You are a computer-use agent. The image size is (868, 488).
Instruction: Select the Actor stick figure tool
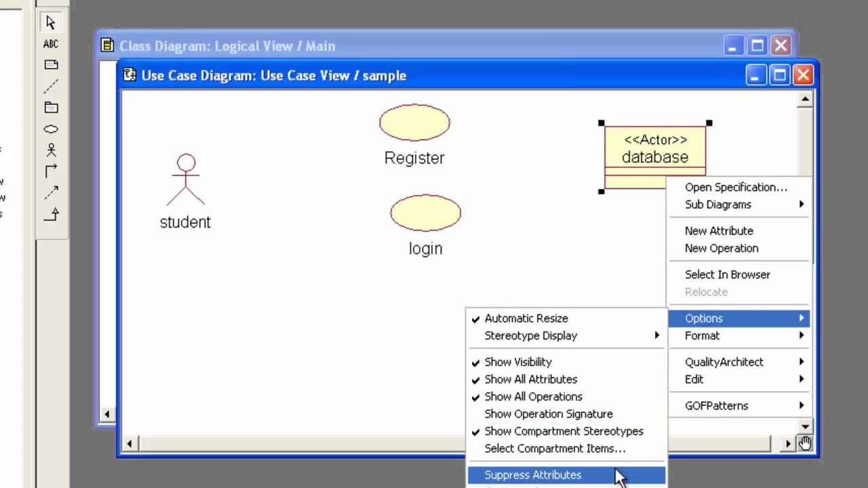(x=51, y=150)
